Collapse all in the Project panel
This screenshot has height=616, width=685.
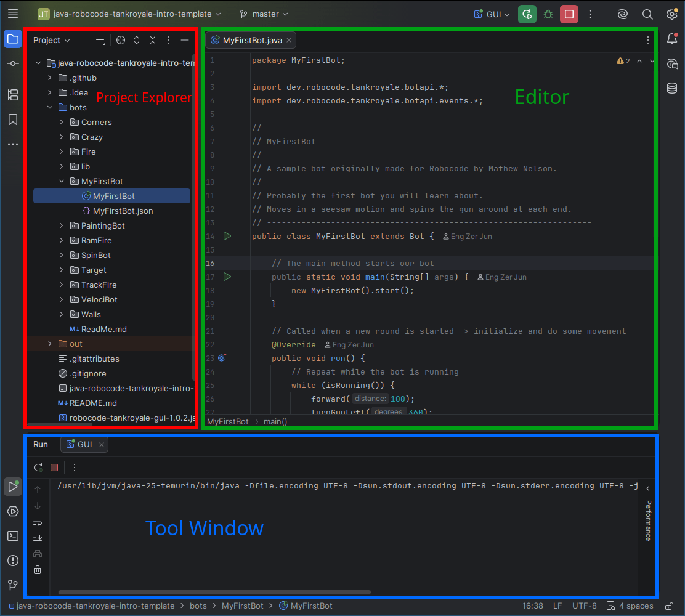[153, 40]
